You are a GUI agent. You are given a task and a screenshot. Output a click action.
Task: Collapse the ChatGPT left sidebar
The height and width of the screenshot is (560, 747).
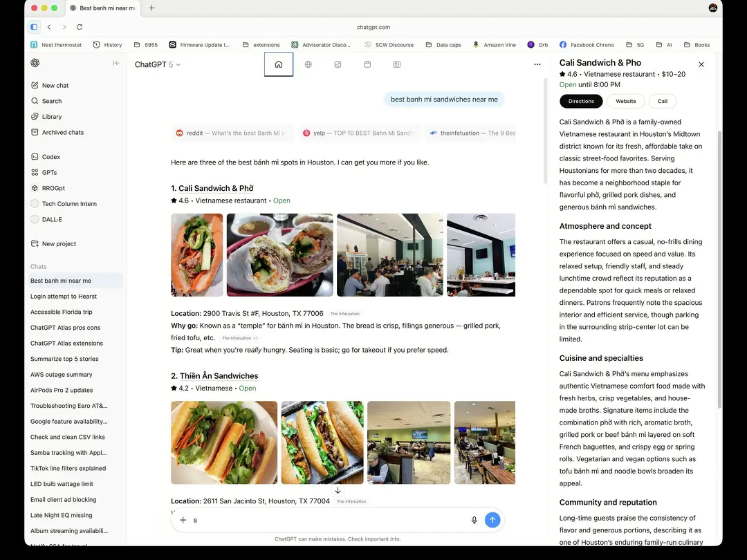116,63
